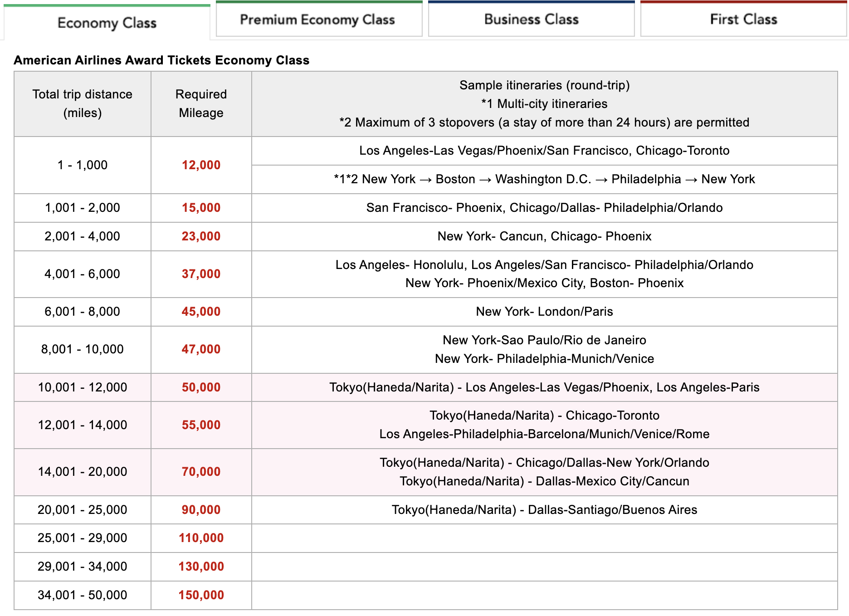This screenshot has height=616, width=849.
Task: Click the '20,001 - 25,000' distance cell
Action: point(83,510)
